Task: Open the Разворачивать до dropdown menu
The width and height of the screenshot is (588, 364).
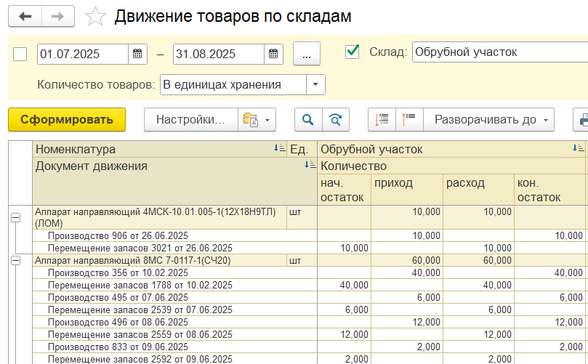Action: [488, 120]
